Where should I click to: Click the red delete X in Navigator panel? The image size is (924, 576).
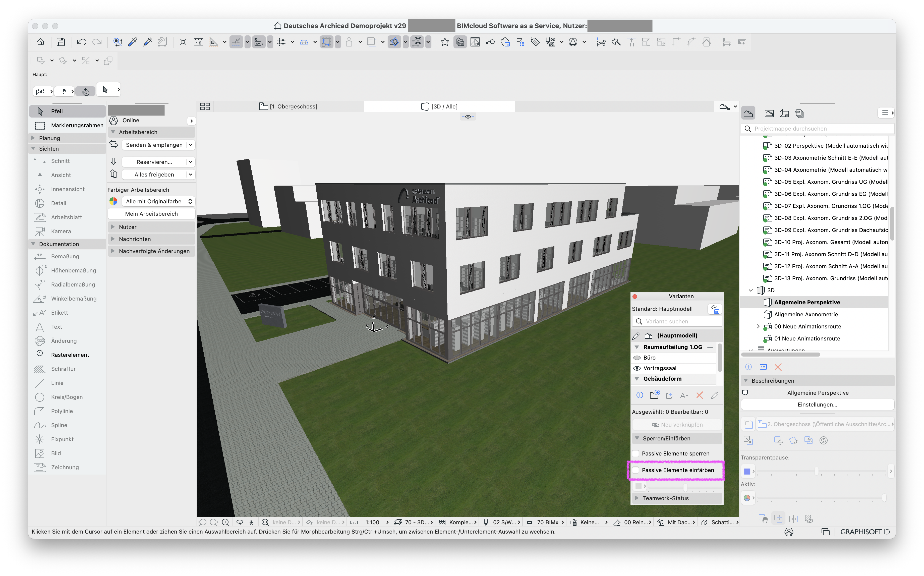778,367
